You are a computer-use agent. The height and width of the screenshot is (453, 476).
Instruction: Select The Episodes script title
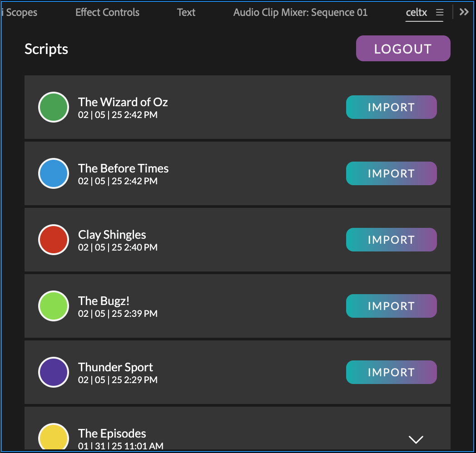pyautogui.click(x=112, y=433)
